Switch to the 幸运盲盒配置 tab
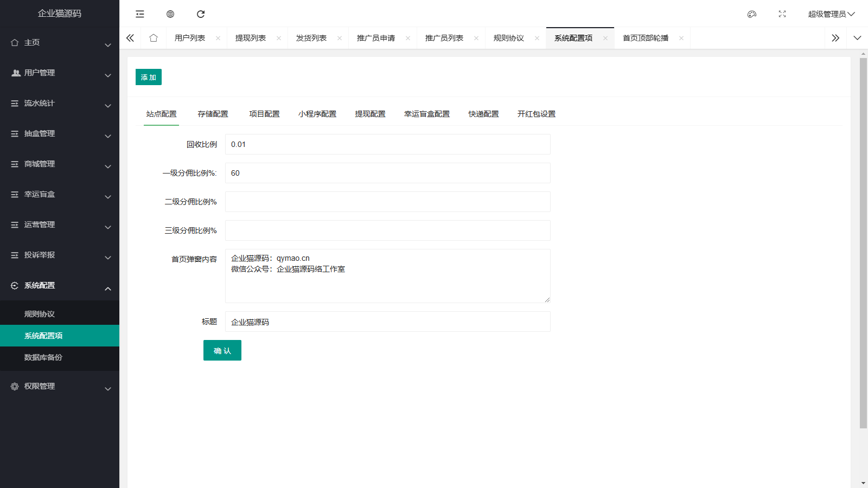Screen dimensions: 868x488 pos(427,114)
